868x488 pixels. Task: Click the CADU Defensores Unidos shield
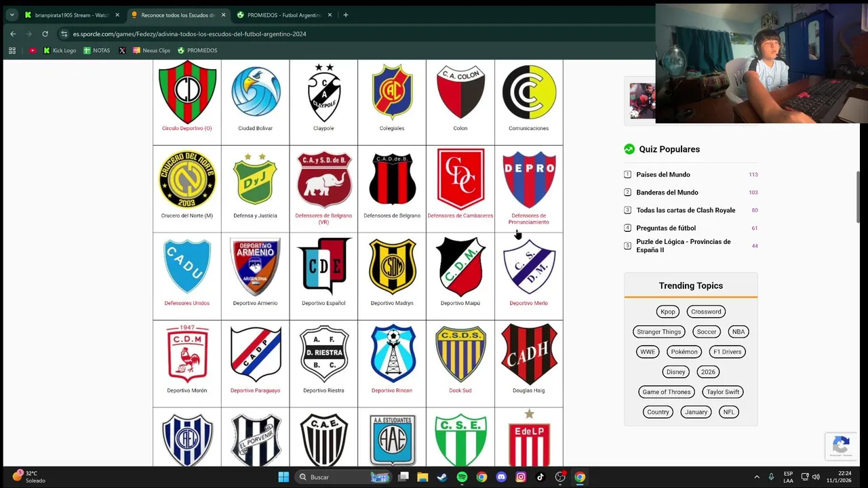point(187,266)
